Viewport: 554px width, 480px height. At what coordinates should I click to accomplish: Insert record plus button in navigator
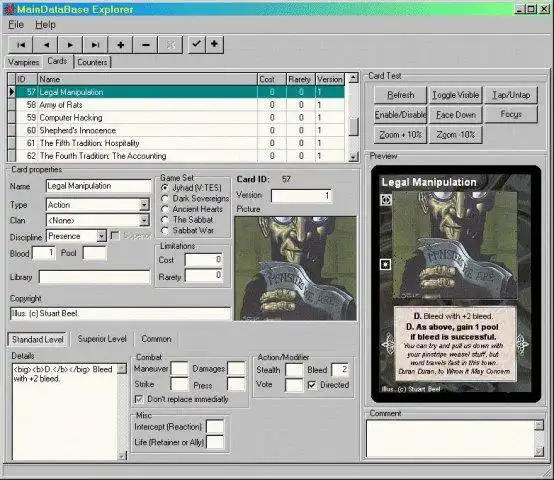pyautogui.click(x=120, y=45)
